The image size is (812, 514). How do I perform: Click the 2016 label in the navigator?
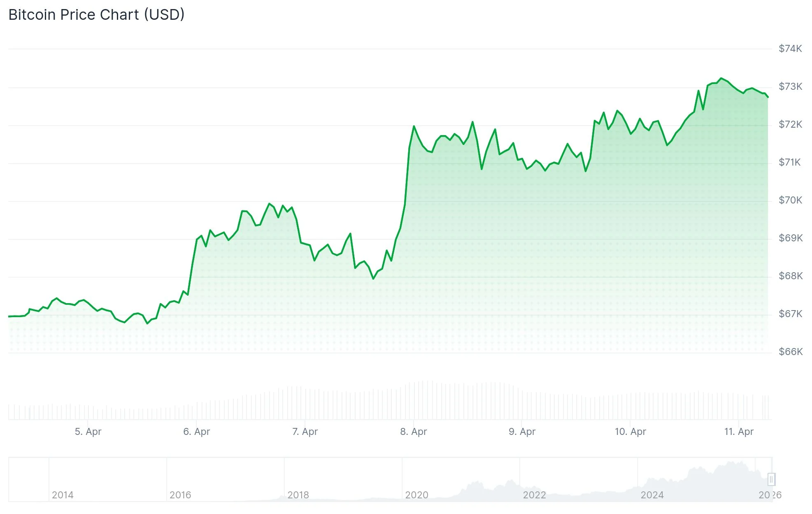click(180, 495)
